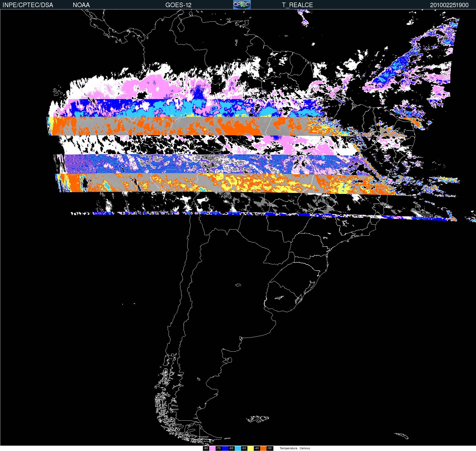
Task: Click the -80 legend value
Action: [x=206, y=448]
